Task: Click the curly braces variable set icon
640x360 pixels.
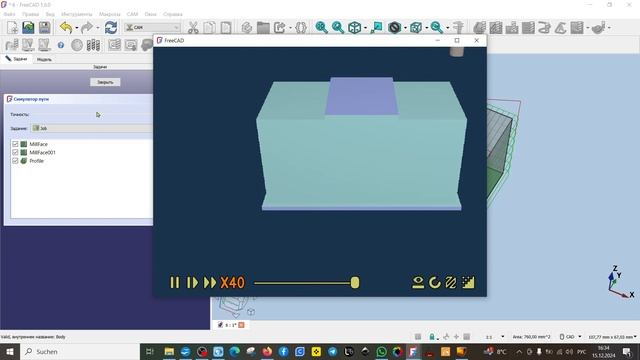Action: 301,27
